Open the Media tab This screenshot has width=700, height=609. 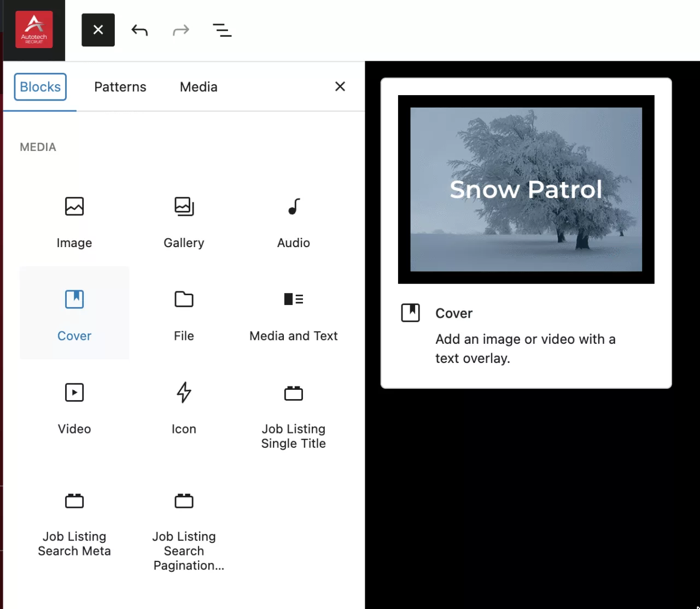pyautogui.click(x=199, y=87)
